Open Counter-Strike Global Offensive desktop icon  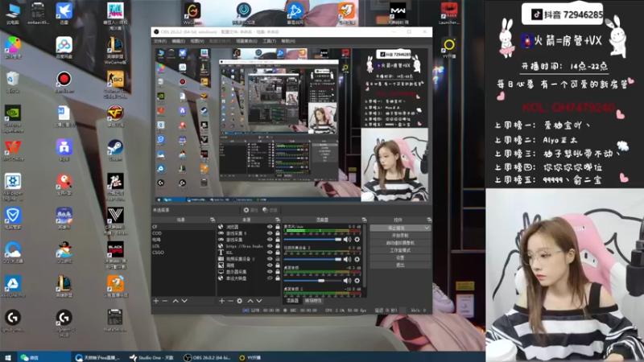(x=115, y=84)
